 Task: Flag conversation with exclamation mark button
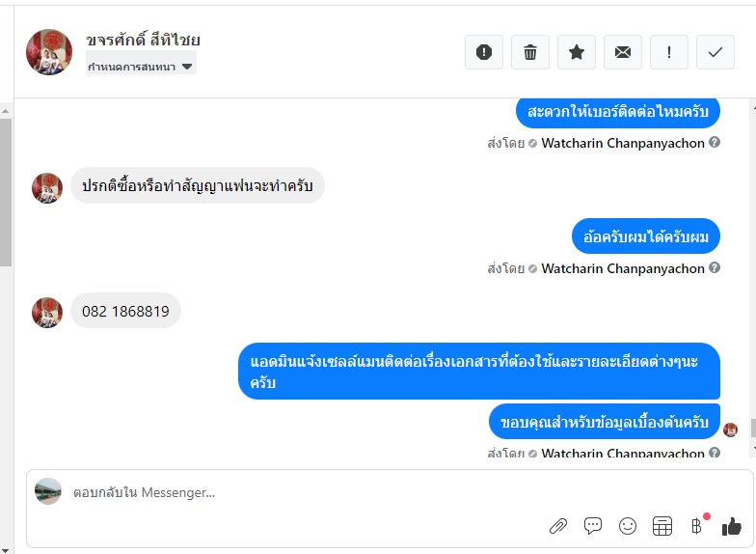pos(669,52)
